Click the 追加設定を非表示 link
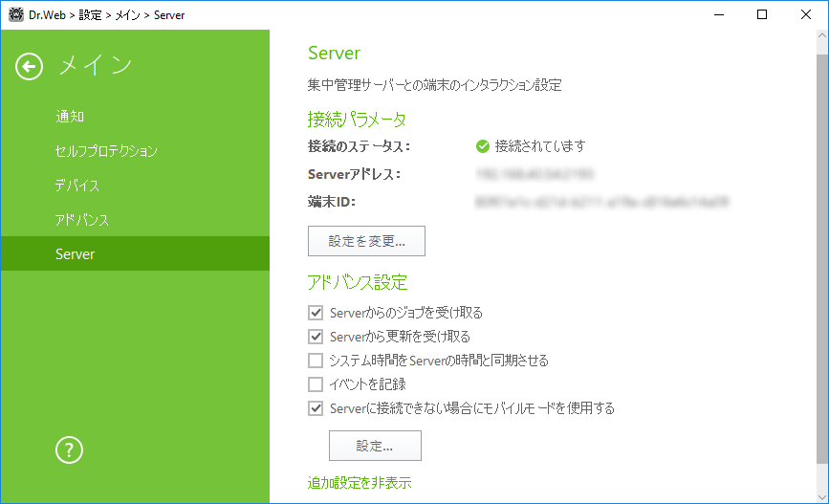 (360, 483)
